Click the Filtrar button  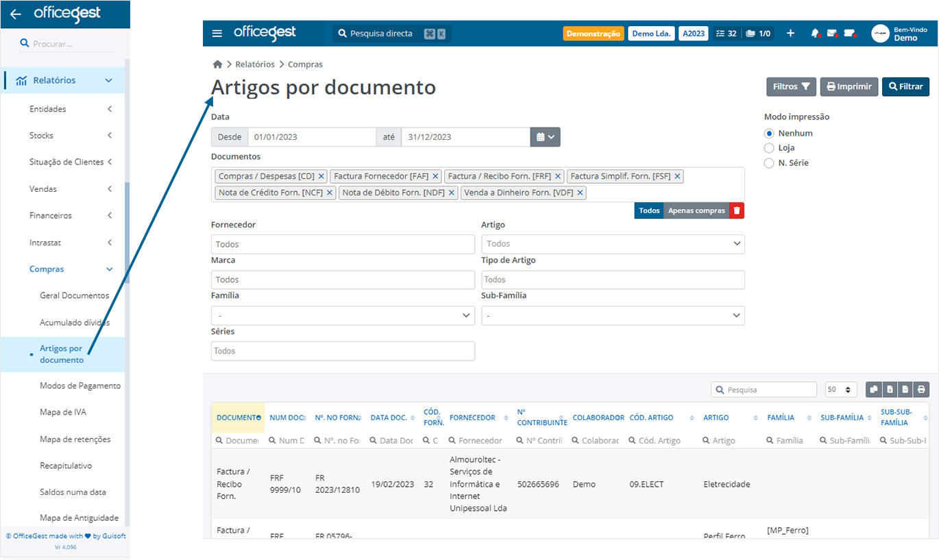click(x=905, y=86)
